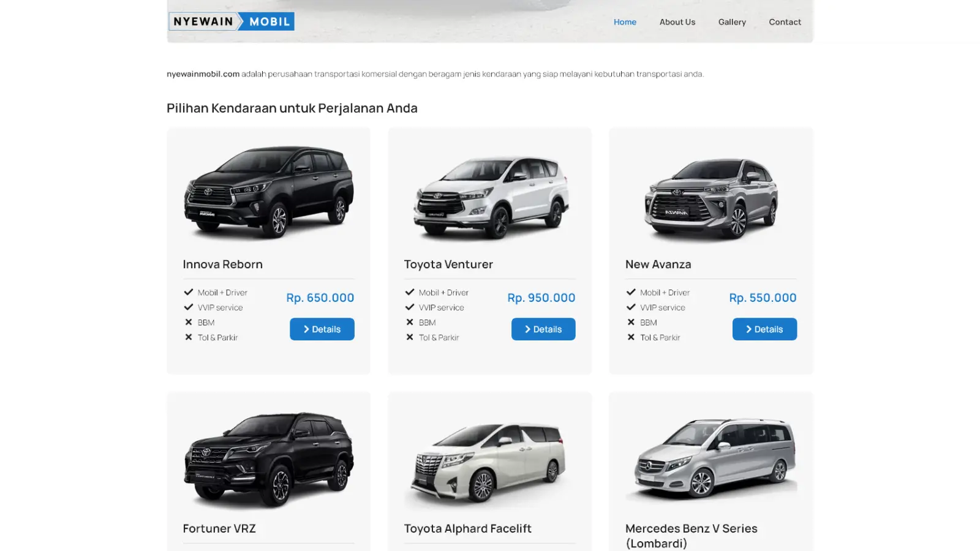Open the Home menu item
Image resolution: width=980 pixels, height=551 pixels.
[x=625, y=22]
